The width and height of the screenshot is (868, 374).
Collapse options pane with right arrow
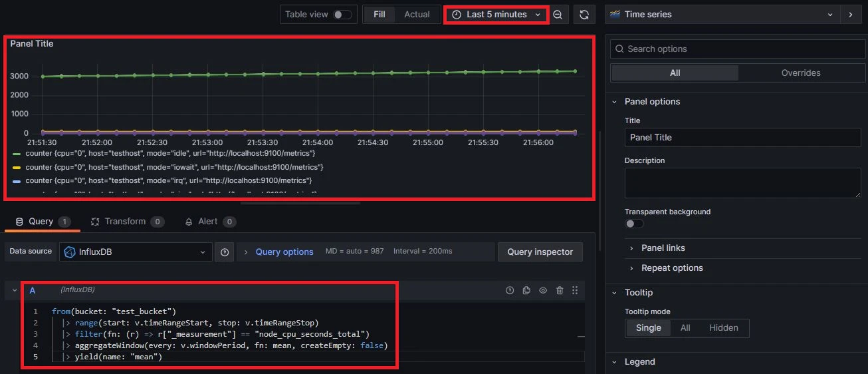tap(850, 15)
